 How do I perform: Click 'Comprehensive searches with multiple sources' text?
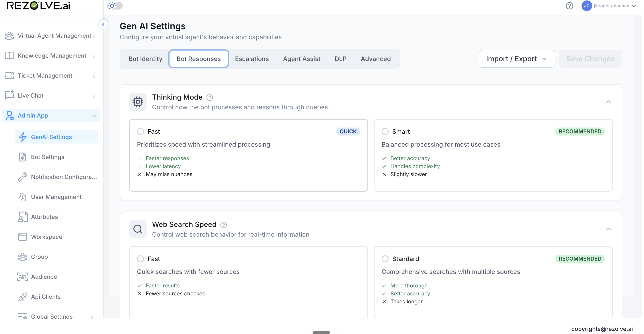[x=451, y=272]
